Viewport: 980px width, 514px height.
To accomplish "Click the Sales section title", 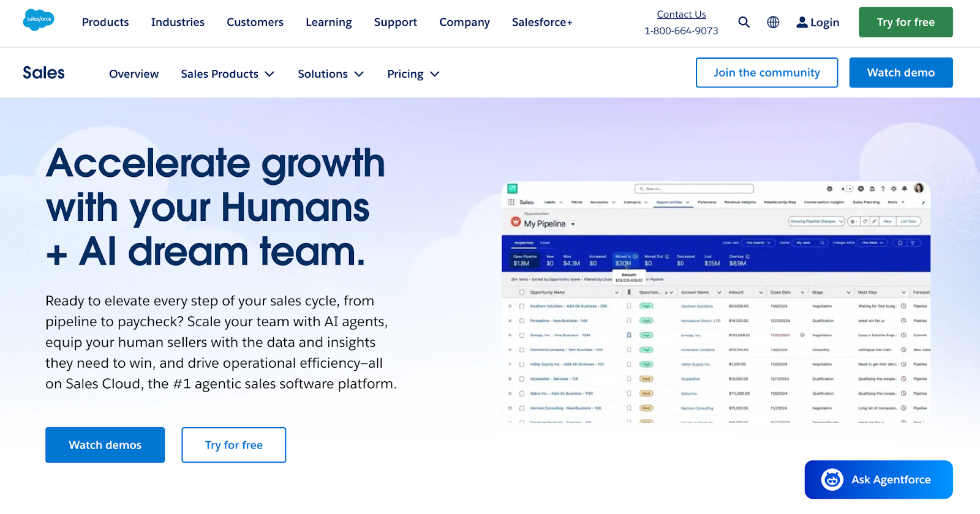I will click(43, 73).
